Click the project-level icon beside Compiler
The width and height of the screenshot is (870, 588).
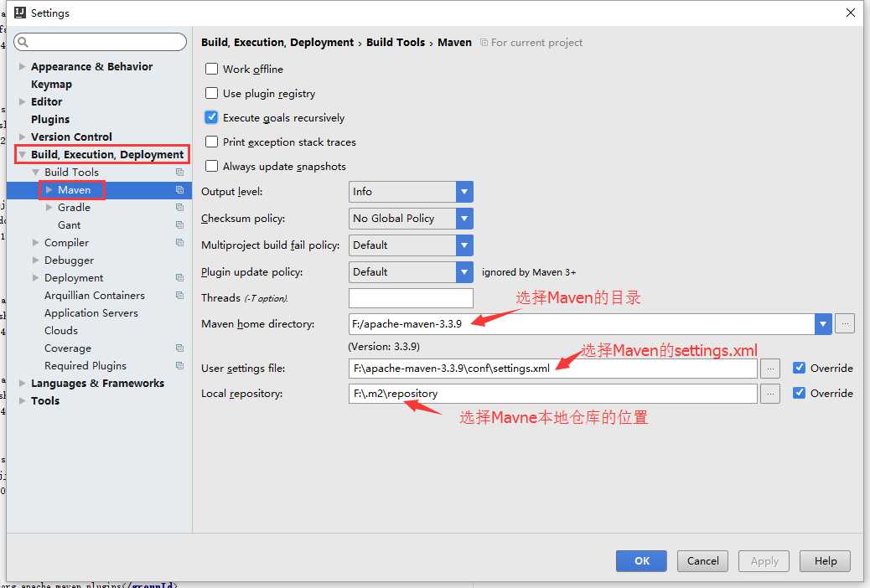(179, 242)
